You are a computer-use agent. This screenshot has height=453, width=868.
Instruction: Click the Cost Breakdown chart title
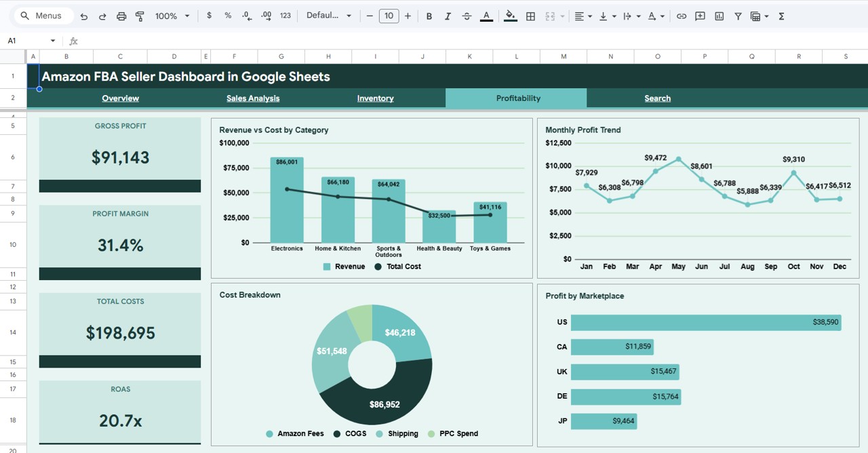250,295
